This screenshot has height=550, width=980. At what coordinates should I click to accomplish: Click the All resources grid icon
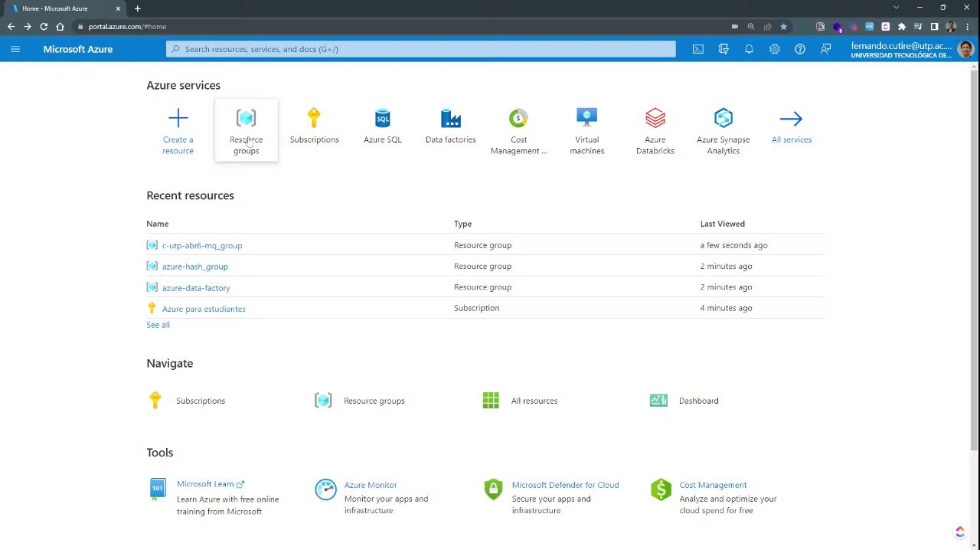[491, 400]
